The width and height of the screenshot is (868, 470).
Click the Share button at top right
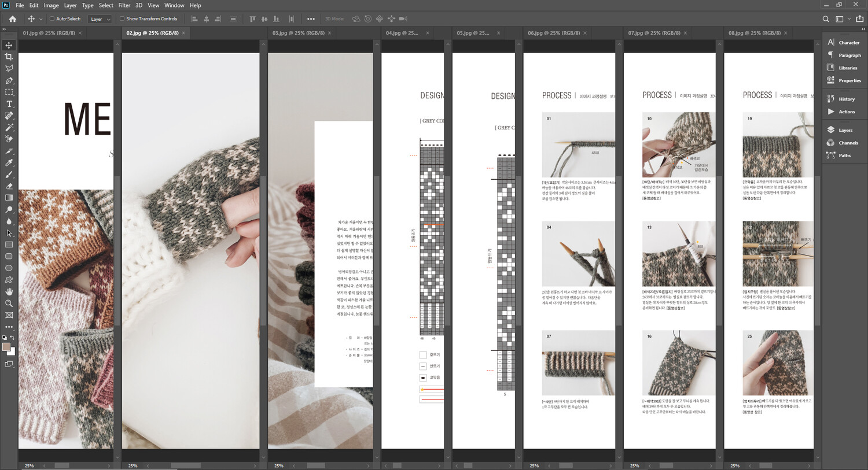click(x=859, y=19)
